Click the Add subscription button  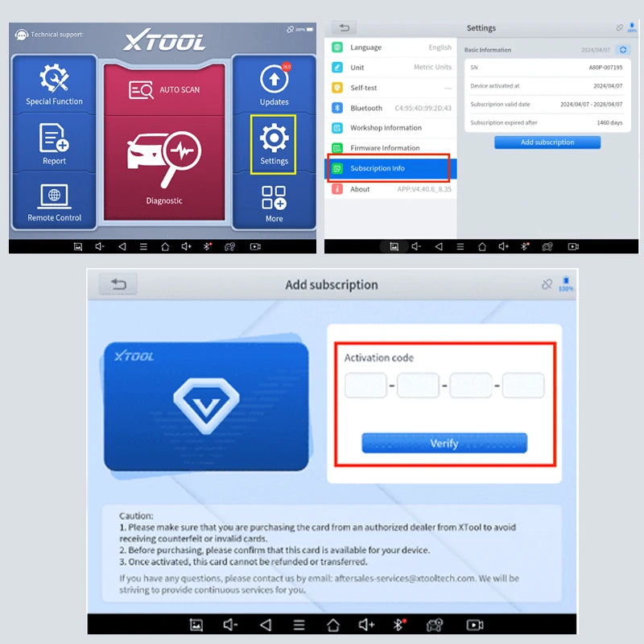tap(547, 142)
